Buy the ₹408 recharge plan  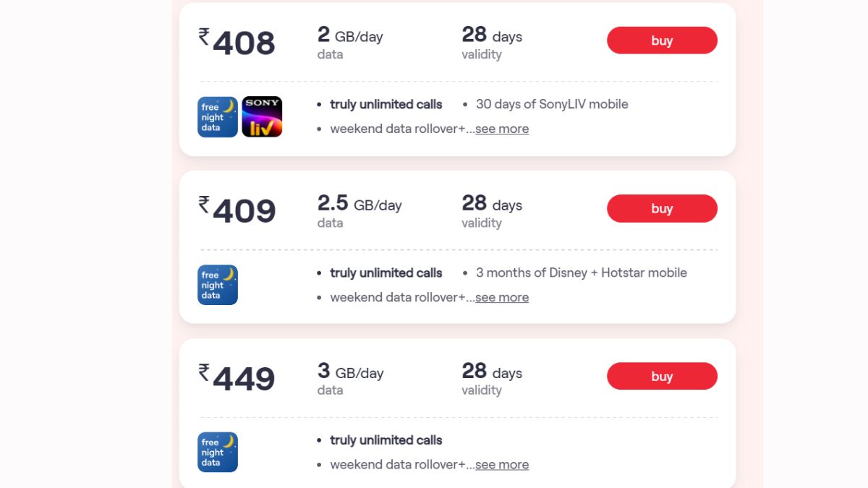point(662,40)
